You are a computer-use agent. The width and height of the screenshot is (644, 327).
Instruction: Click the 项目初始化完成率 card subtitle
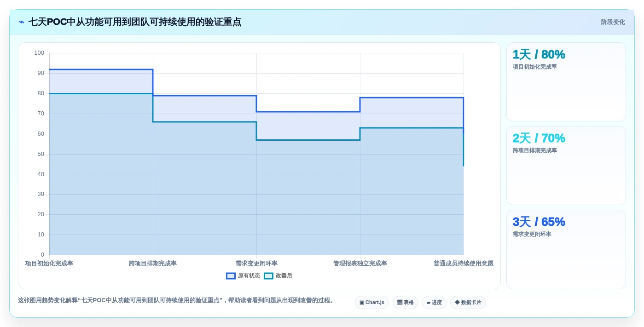click(534, 67)
